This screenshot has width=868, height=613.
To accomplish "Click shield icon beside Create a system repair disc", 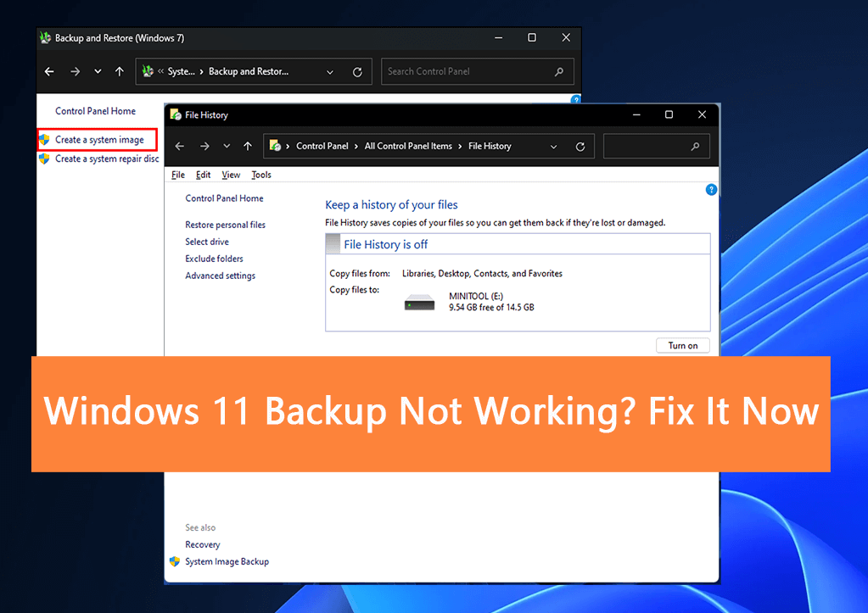I will click(x=45, y=159).
